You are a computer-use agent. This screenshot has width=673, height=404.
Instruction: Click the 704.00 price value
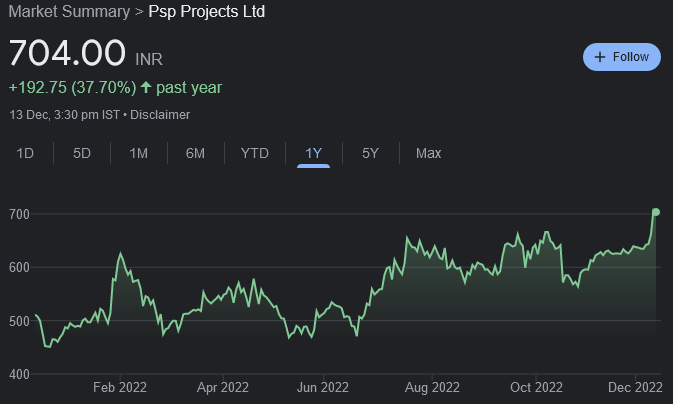coord(67,53)
